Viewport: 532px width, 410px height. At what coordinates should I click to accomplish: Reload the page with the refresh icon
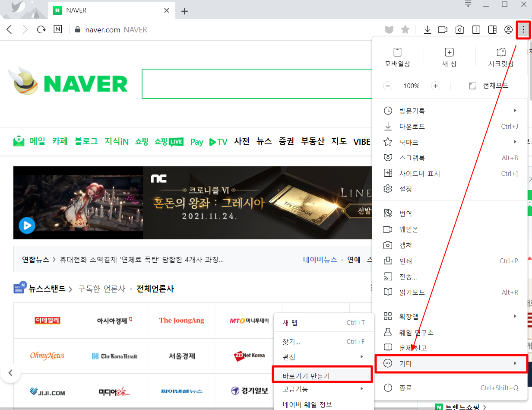(x=41, y=30)
